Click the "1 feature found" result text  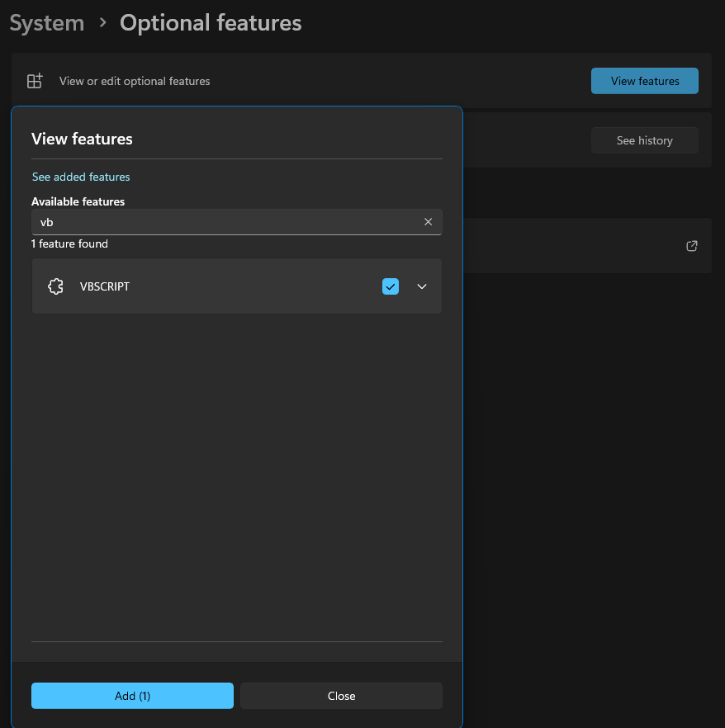69,243
